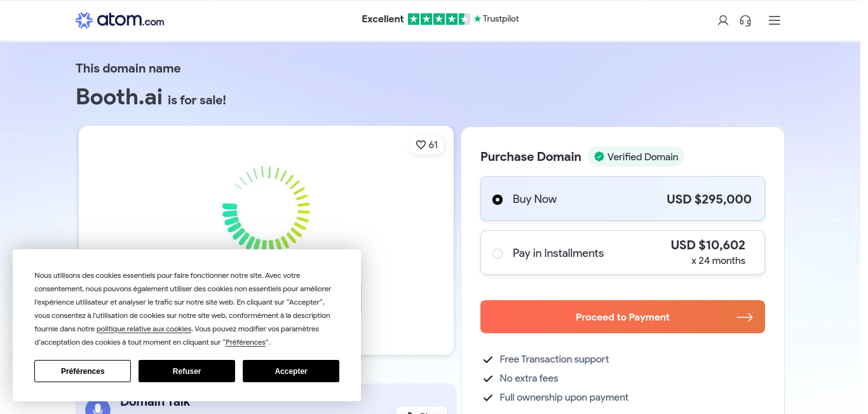Click the headset support icon
Screen dimensions: 868x414
(745, 20)
